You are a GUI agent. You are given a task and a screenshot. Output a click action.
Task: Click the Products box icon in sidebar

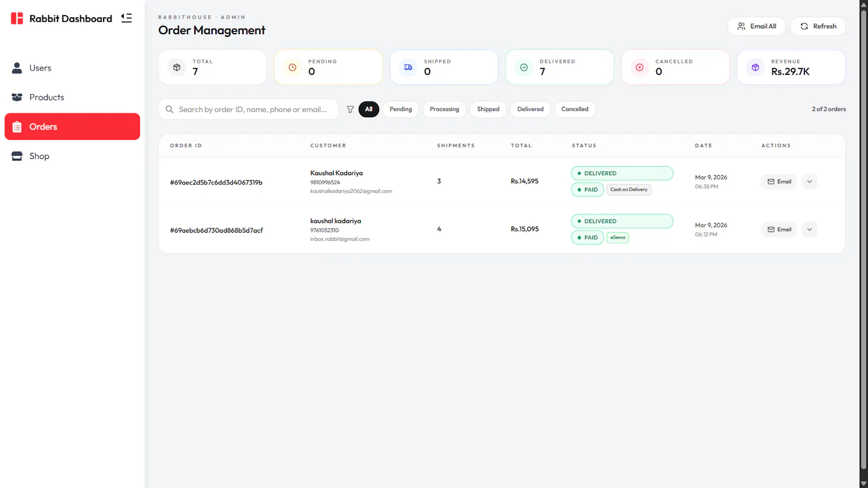[x=17, y=97]
